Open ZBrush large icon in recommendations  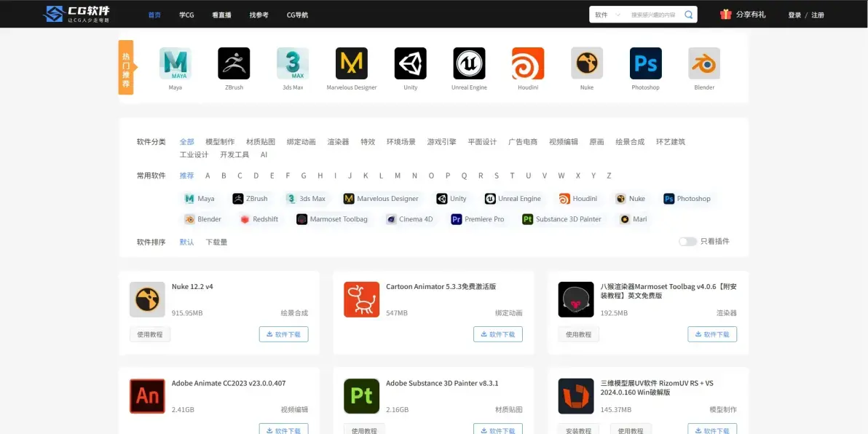pyautogui.click(x=234, y=63)
